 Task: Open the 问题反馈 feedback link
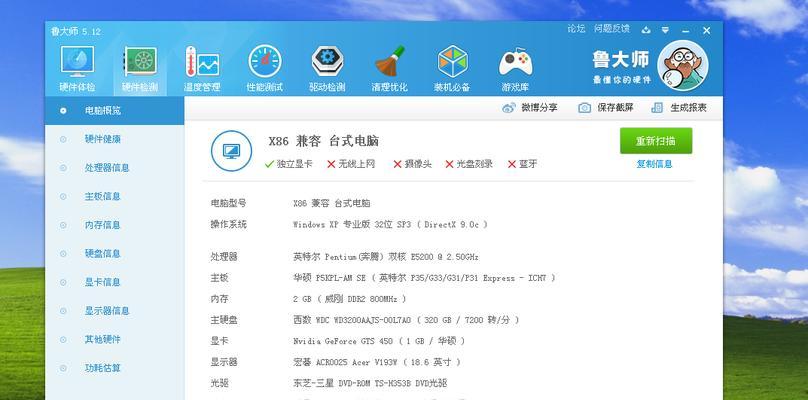(x=612, y=29)
